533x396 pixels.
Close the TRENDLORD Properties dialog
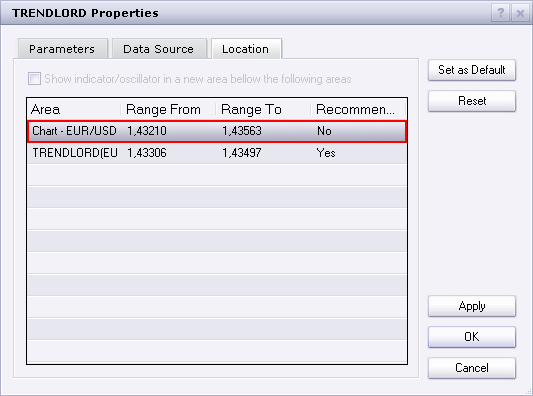520,13
